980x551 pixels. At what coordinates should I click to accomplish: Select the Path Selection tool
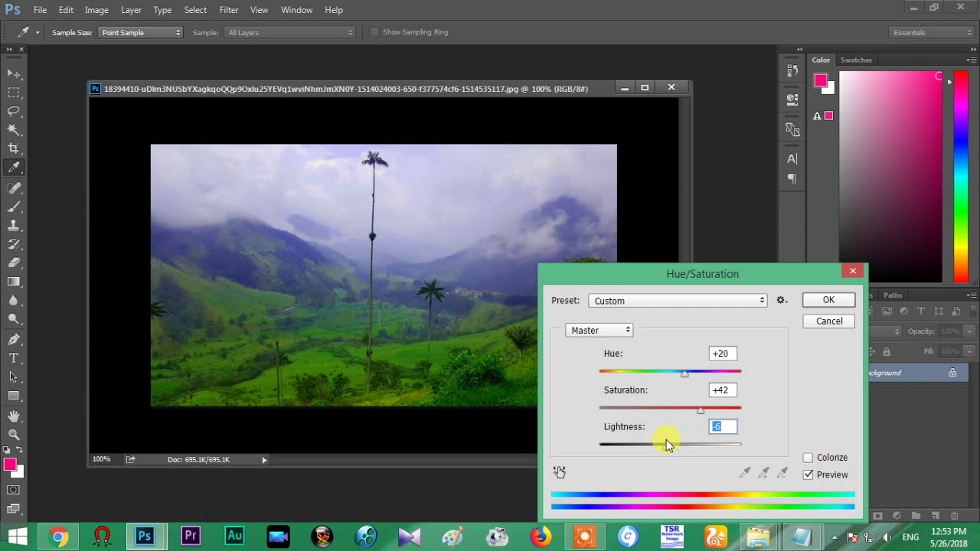[14, 377]
